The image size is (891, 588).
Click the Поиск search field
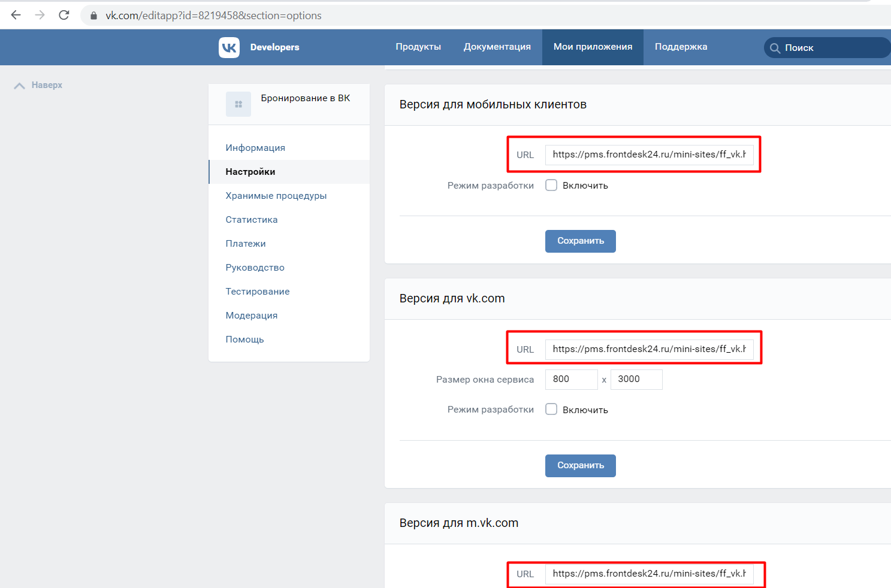[827, 48]
